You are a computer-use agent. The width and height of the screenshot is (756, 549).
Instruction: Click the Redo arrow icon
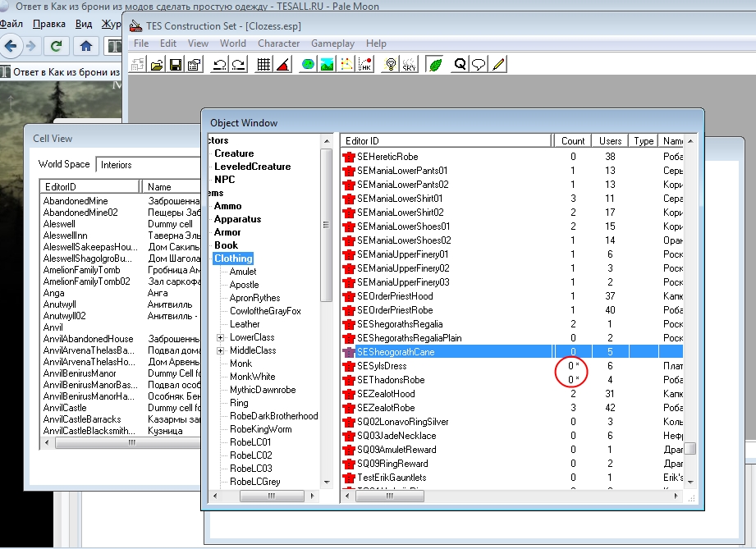tap(239, 65)
